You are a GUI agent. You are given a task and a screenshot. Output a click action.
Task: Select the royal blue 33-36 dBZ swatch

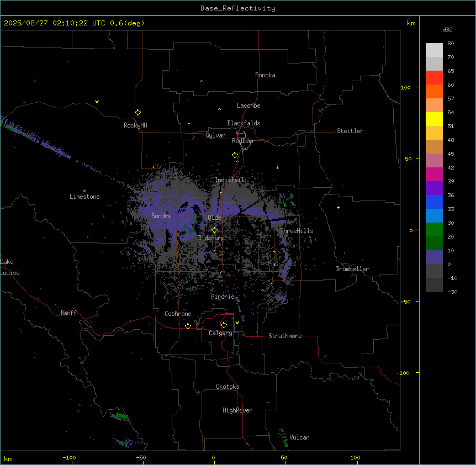(434, 202)
